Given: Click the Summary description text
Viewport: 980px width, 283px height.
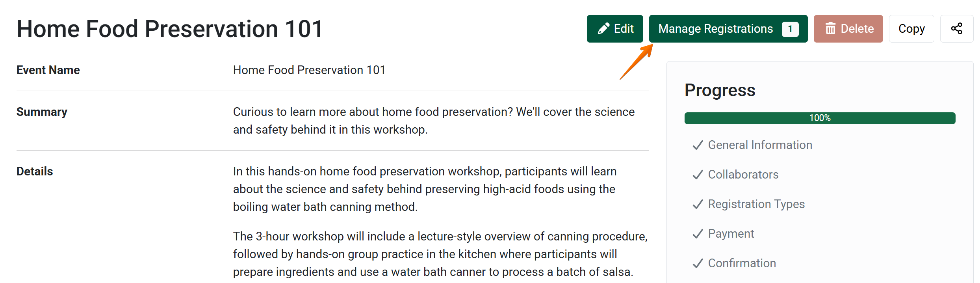Looking at the screenshot, I should (x=433, y=121).
